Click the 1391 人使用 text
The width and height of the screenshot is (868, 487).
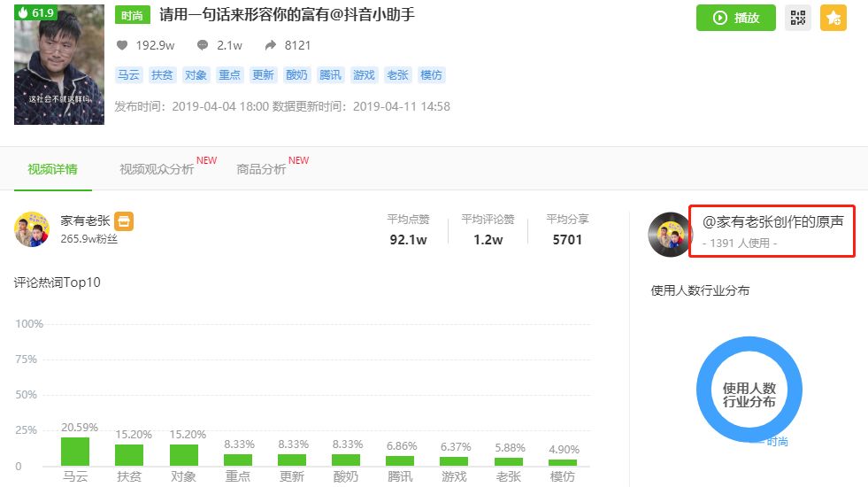click(740, 243)
